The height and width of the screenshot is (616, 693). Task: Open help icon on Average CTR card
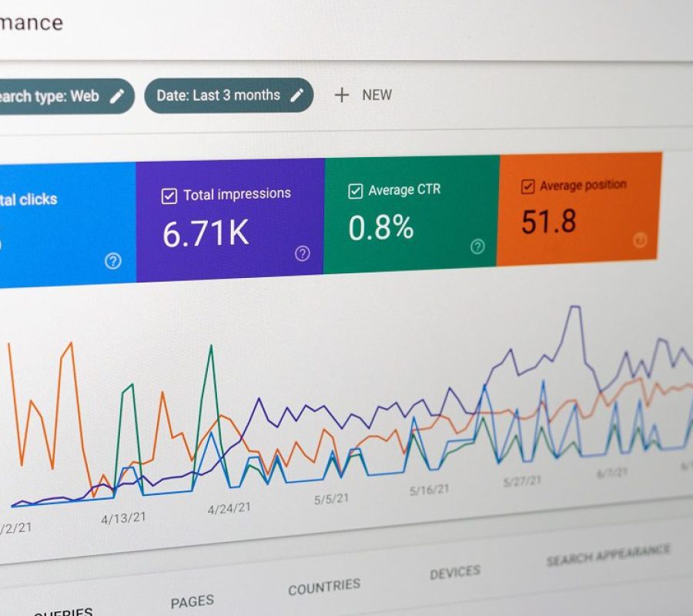coord(477,246)
